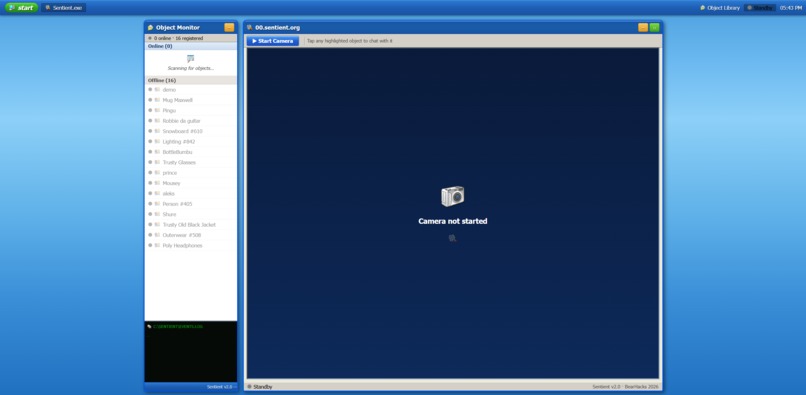Select the demo object row
806x395 pixels.
click(x=191, y=89)
